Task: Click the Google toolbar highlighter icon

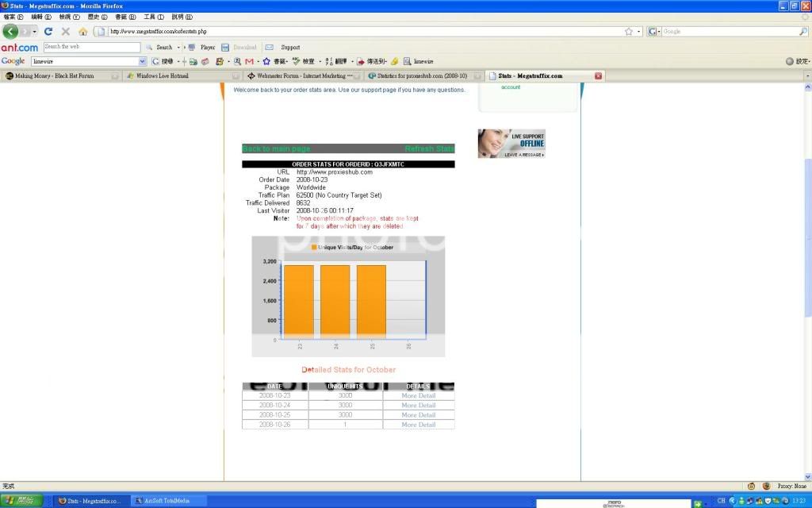Action: pos(395,61)
